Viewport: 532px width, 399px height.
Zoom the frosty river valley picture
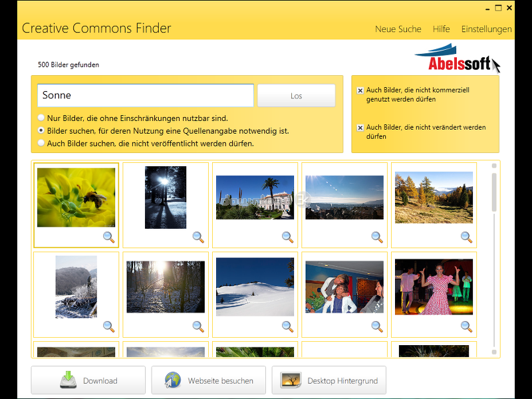pyautogui.click(x=108, y=327)
